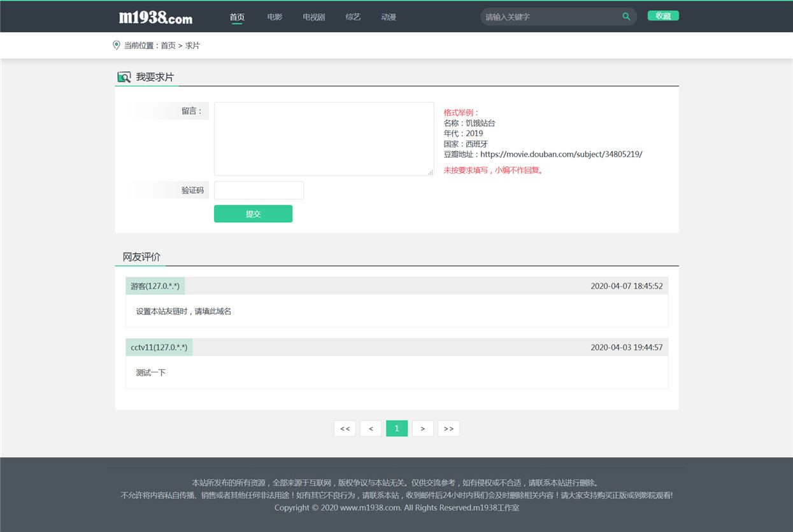Screen dimensions: 793x532
Task: Go to previous page with < button
Action: tap(371, 428)
